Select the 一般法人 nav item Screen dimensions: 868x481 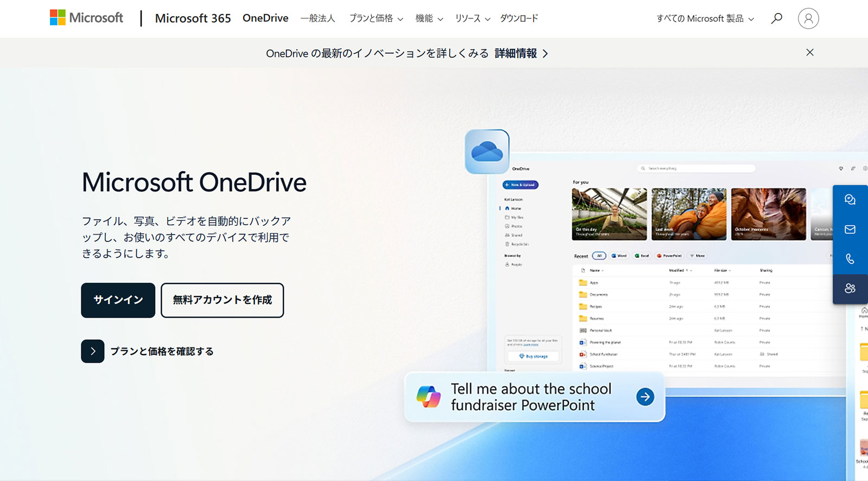click(x=318, y=18)
